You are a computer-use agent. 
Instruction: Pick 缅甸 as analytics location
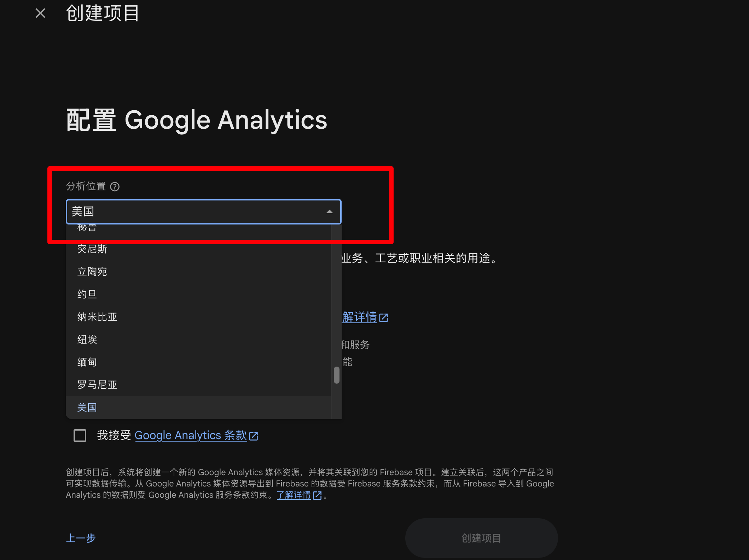[198, 362]
